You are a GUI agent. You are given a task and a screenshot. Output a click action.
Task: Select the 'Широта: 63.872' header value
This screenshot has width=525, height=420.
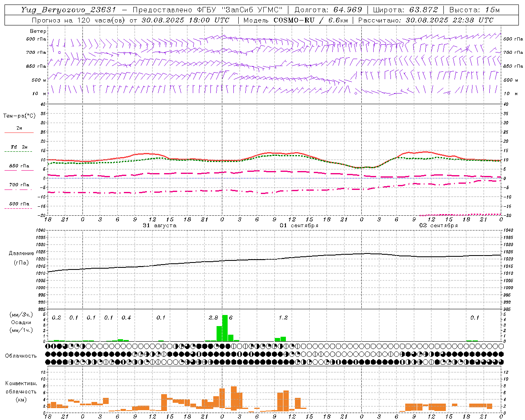[x=405, y=10]
